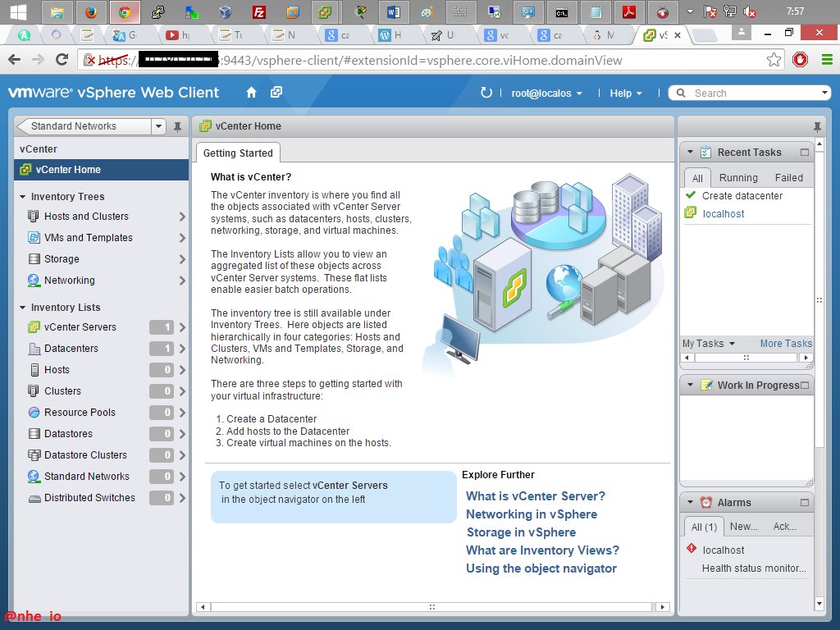Screen dimensions: 840x630
Task: Open the My Tasks filter dropdown
Action: tap(709, 344)
